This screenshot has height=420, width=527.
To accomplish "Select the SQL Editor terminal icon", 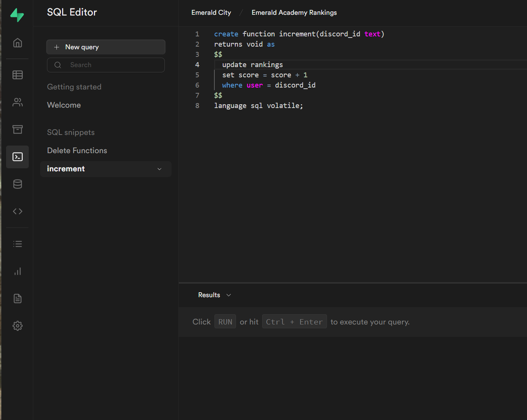I will 17,157.
